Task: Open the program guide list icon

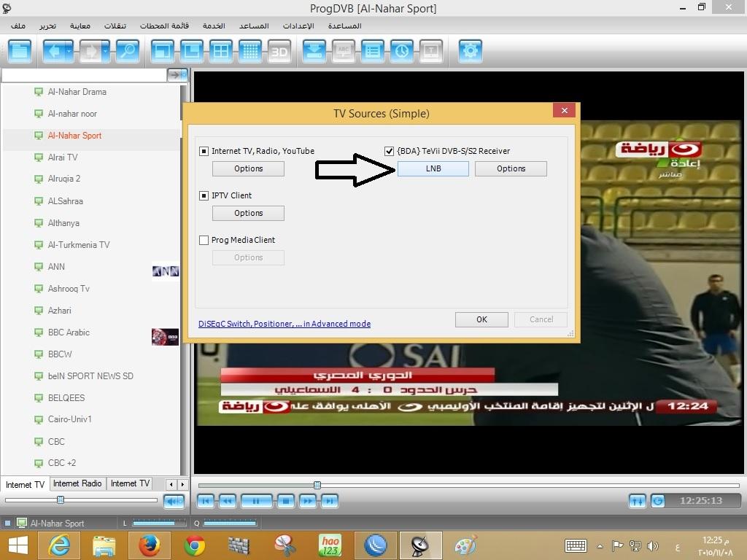Action: (x=373, y=50)
